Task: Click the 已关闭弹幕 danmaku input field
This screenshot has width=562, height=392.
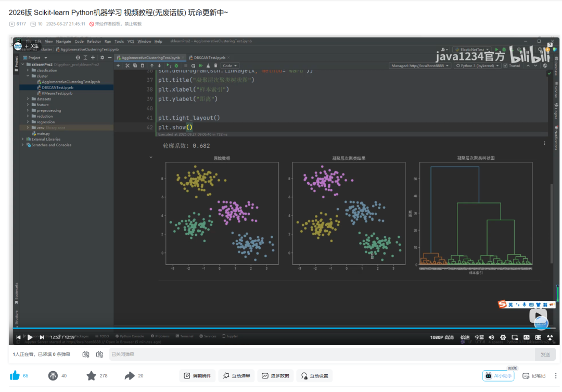Action: (x=322, y=355)
